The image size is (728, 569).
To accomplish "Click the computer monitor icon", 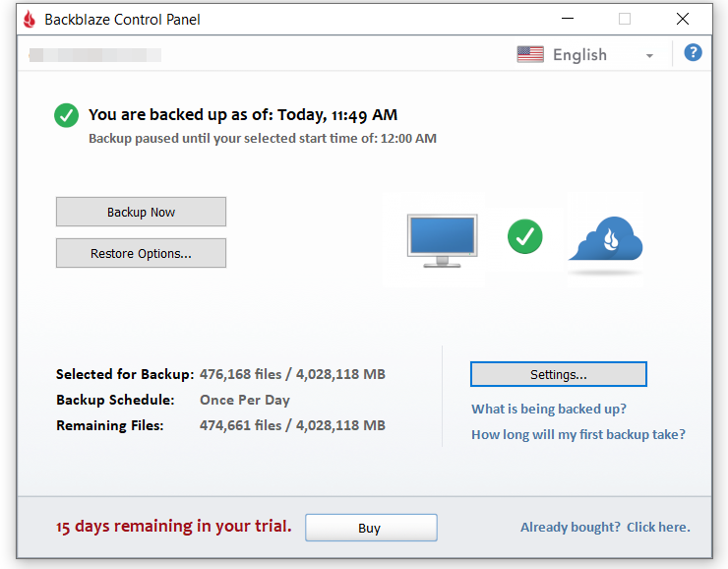I will pos(442,240).
